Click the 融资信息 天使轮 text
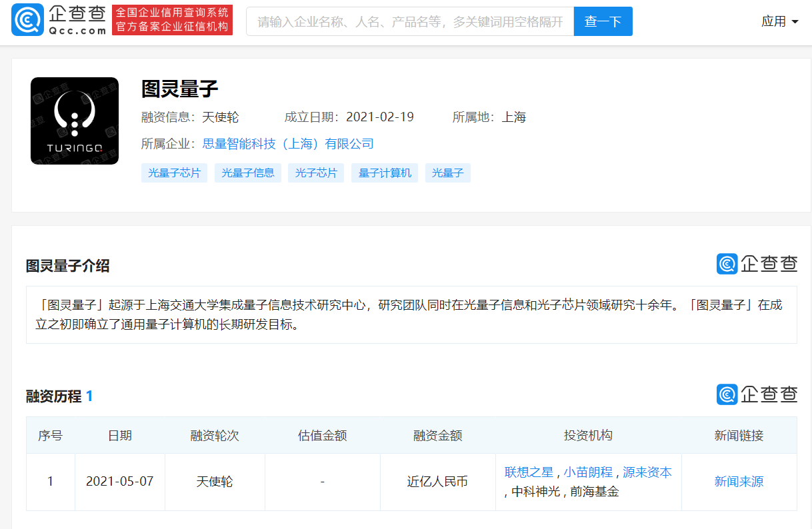The width and height of the screenshot is (812, 529). pos(190,117)
